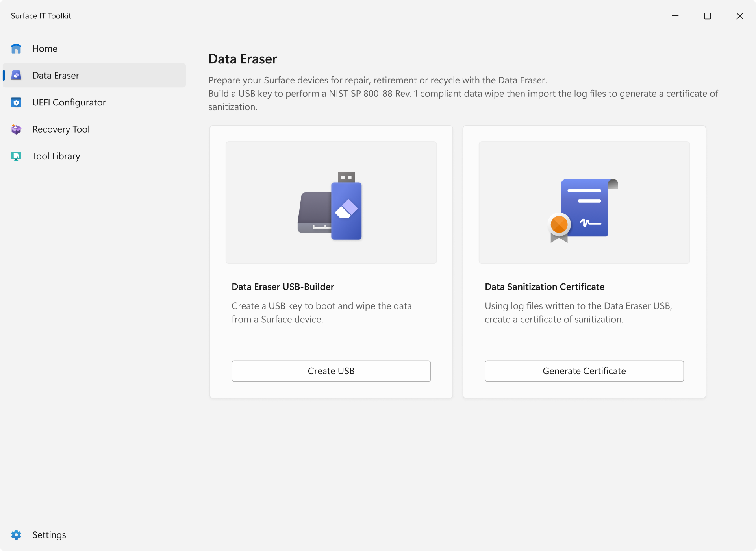
Task: Minimize the Surface IT Toolkit window
Action: tap(675, 16)
